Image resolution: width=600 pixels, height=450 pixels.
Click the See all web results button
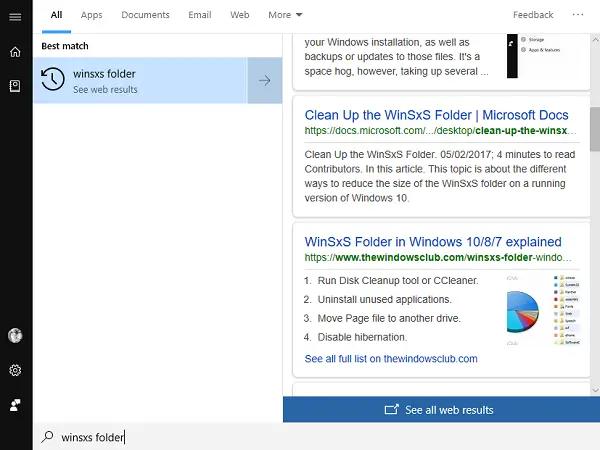click(441, 409)
